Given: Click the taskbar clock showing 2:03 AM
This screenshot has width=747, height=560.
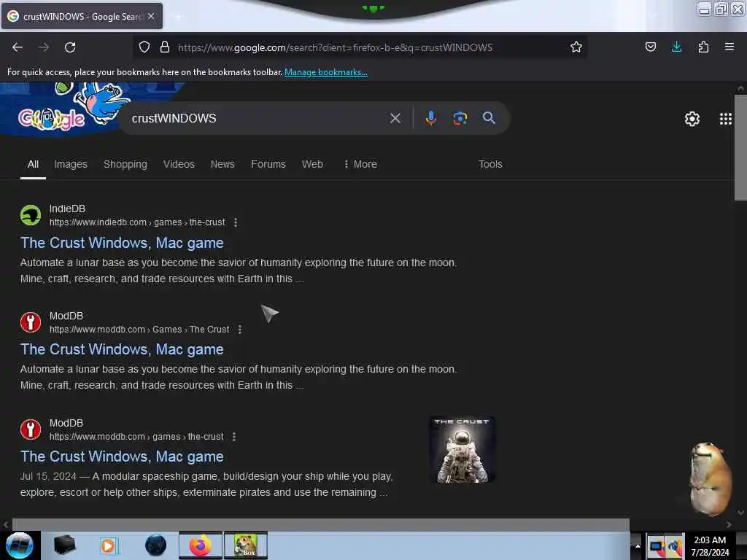Looking at the screenshot, I should pyautogui.click(x=710, y=546).
